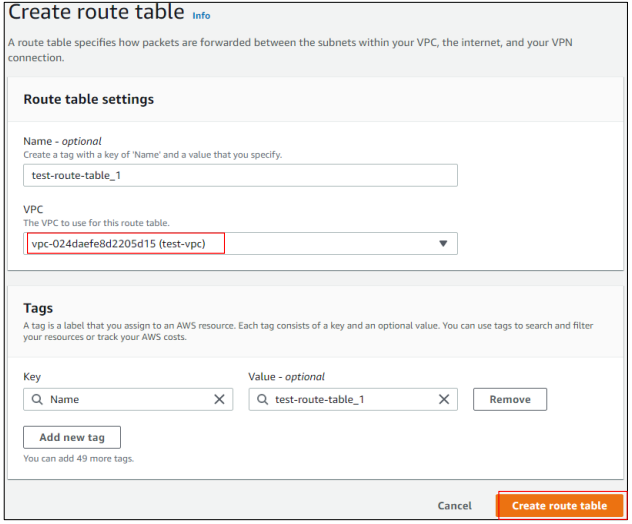Expand the VPC dropdown arrow
Screen dimensions: 632x524
(x=443, y=243)
